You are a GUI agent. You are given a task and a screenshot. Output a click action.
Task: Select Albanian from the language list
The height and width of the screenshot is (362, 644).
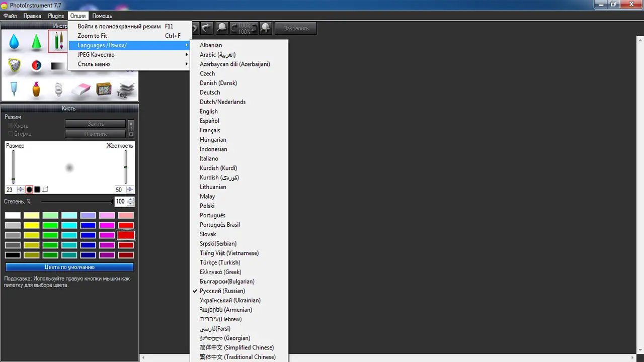(239, 45)
